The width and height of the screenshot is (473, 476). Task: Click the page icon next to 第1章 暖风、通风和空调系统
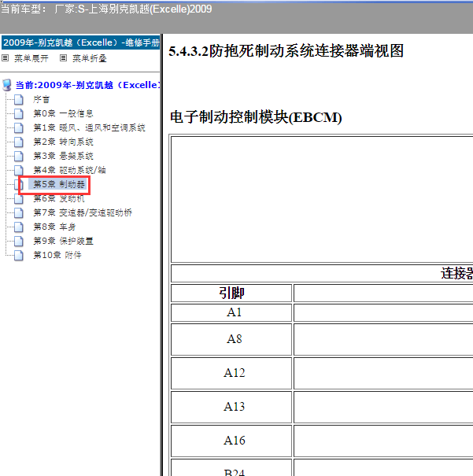pyautogui.click(x=19, y=127)
